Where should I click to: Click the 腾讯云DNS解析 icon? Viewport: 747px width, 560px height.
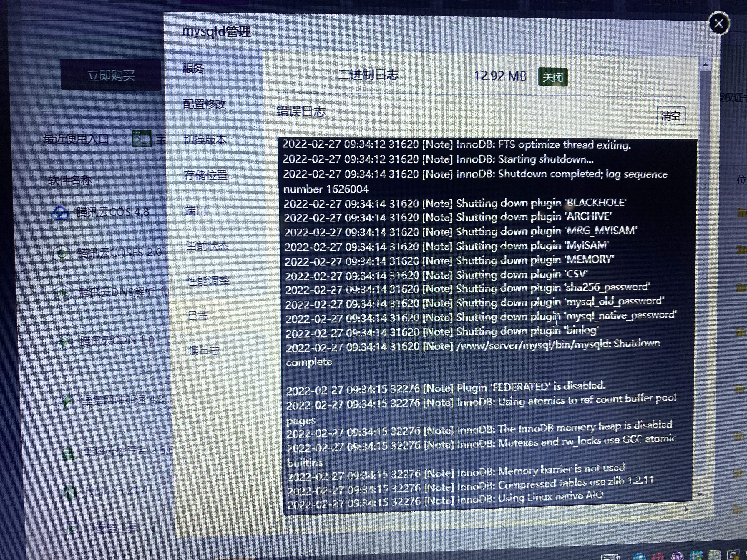click(x=63, y=294)
